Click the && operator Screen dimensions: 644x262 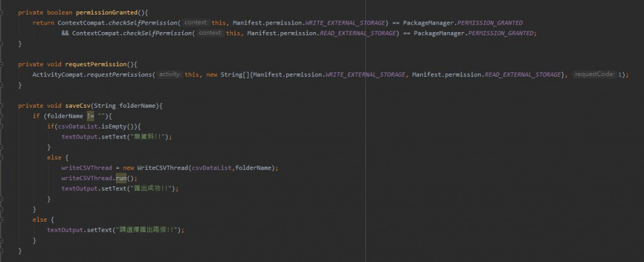[65, 33]
